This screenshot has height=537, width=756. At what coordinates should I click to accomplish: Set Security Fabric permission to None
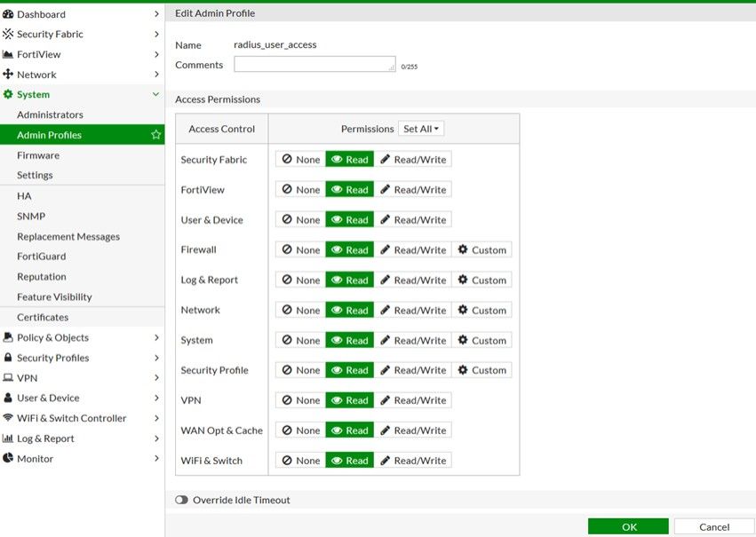click(x=301, y=160)
